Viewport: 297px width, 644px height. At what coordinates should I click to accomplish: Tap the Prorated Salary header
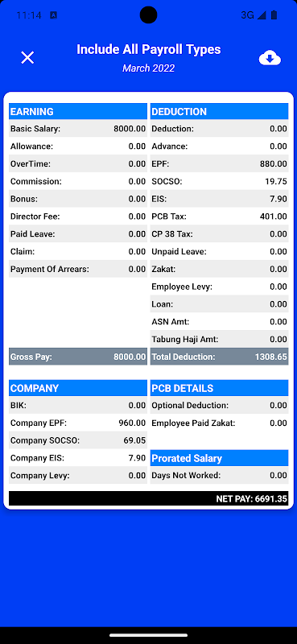pyautogui.click(x=220, y=458)
